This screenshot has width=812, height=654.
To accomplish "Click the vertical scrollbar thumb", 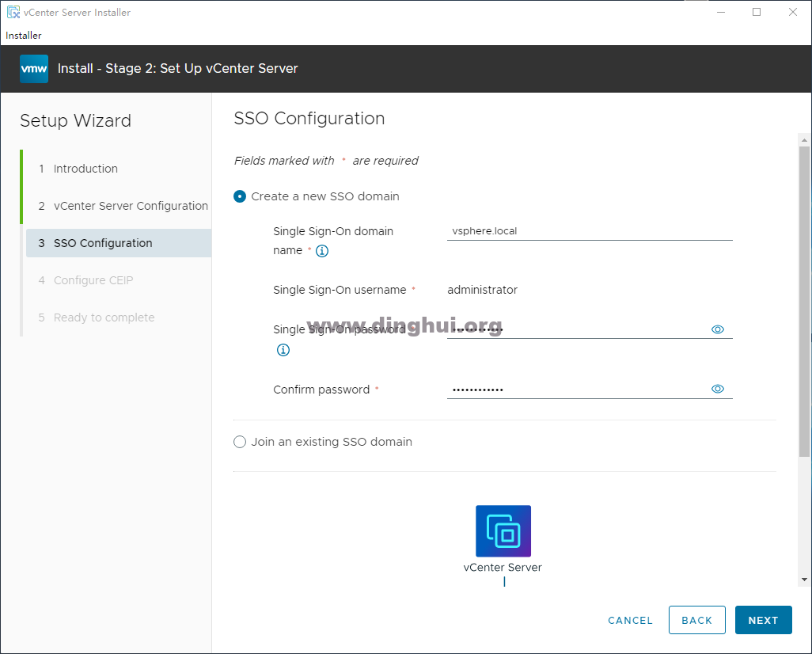I will [804, 302].
